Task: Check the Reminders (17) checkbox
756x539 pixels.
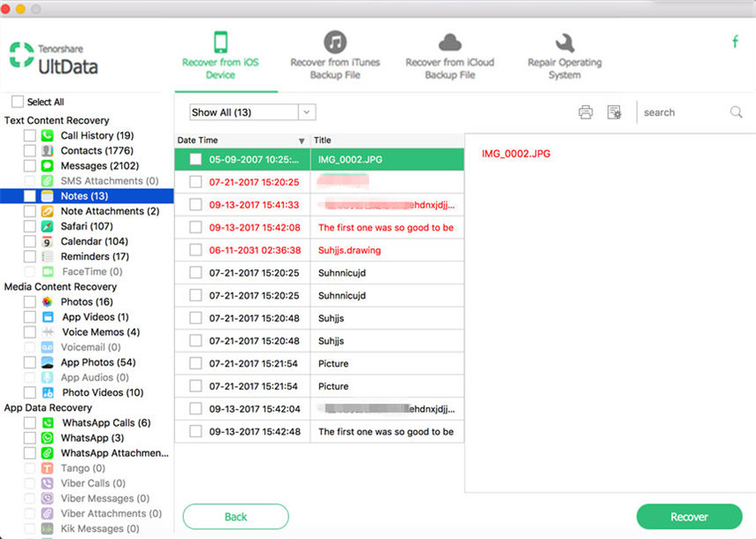Action: coord(29,257)
